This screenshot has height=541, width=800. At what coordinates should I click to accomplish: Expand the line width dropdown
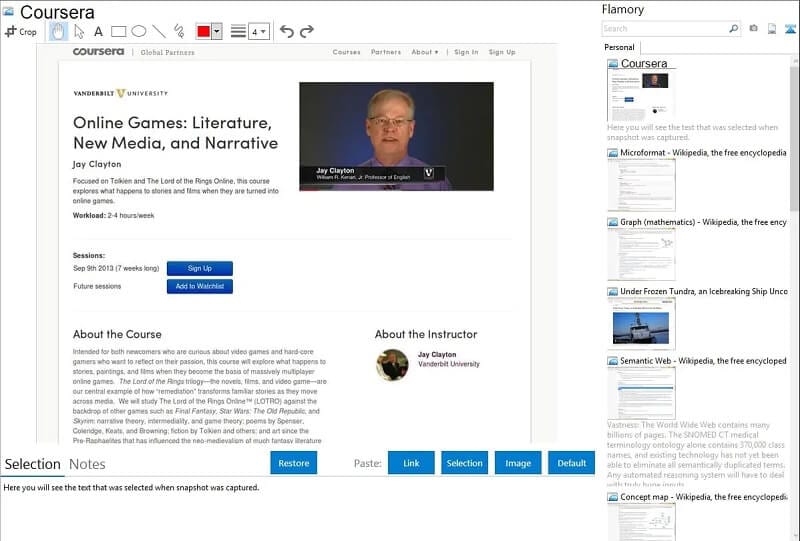click(x=259, y=32)
